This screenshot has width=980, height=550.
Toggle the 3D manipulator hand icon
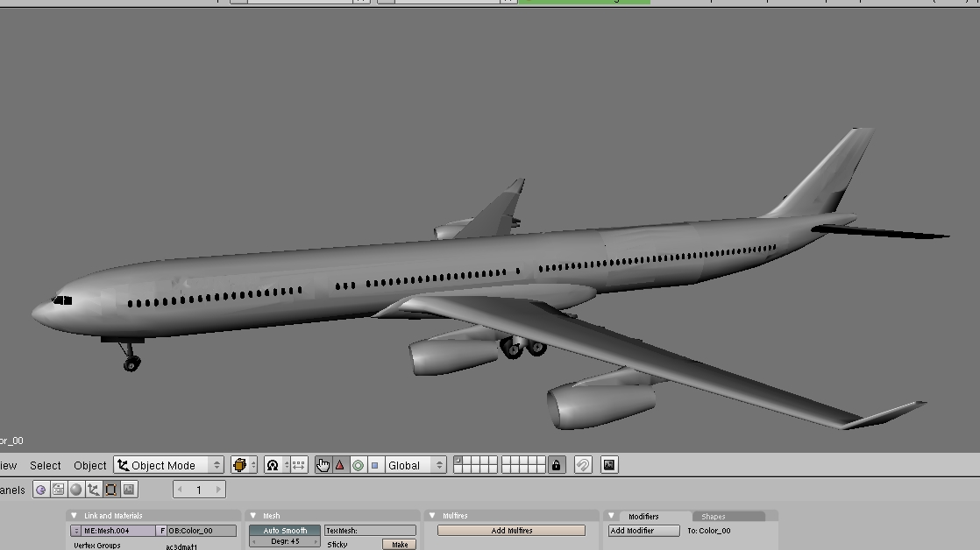323,465
